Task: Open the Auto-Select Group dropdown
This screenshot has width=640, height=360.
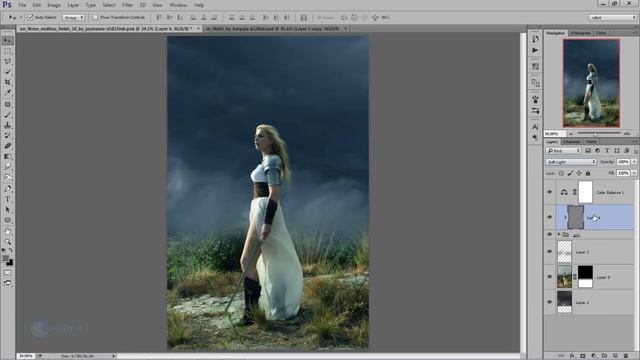Action: [73, 18]
